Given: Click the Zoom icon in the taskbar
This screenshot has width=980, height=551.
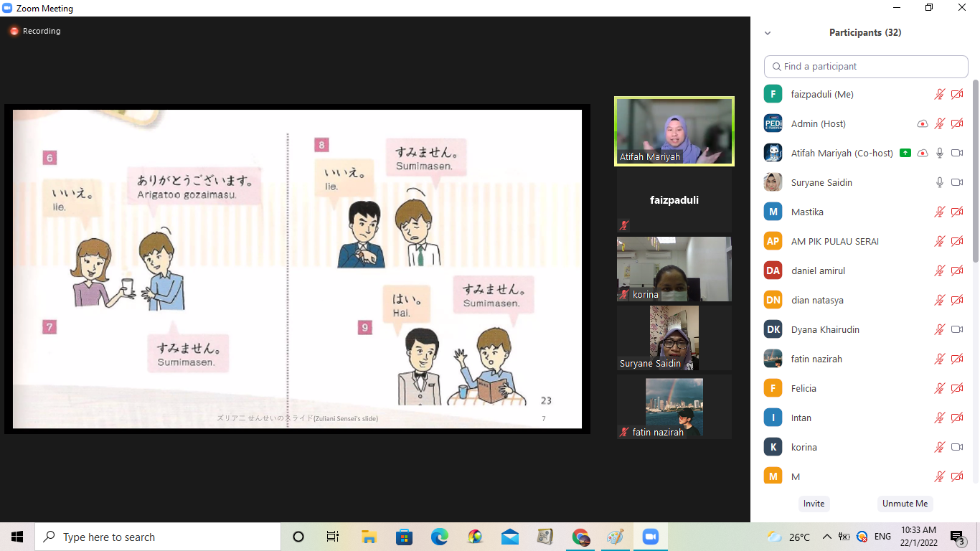Looking at the screenshot, I should (x=651, y=537).
